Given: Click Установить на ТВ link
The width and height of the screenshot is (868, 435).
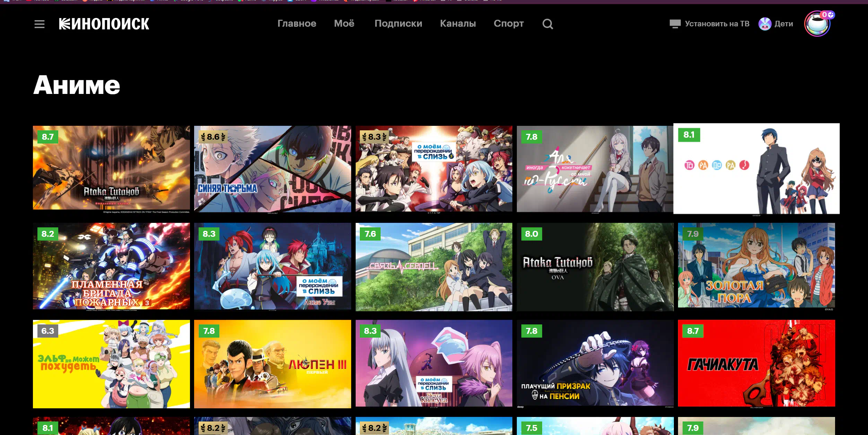Looking at the screenshot, I should point(717,24).
